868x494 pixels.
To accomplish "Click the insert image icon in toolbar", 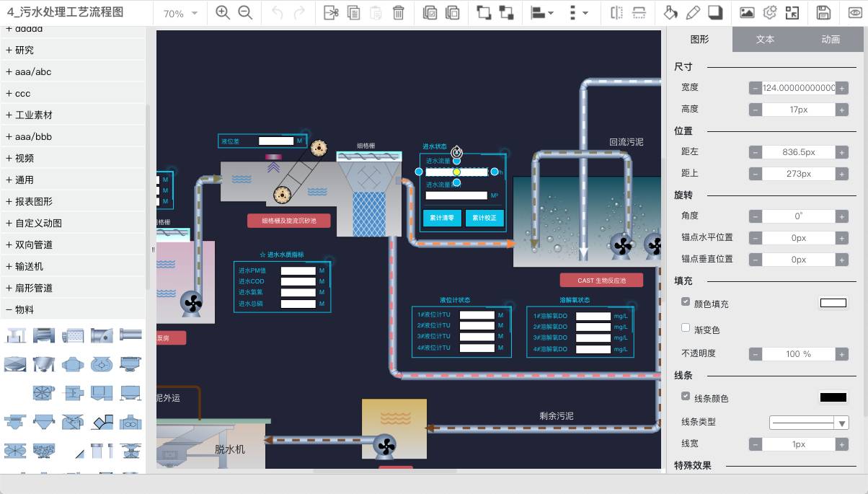I will [748, 13].
